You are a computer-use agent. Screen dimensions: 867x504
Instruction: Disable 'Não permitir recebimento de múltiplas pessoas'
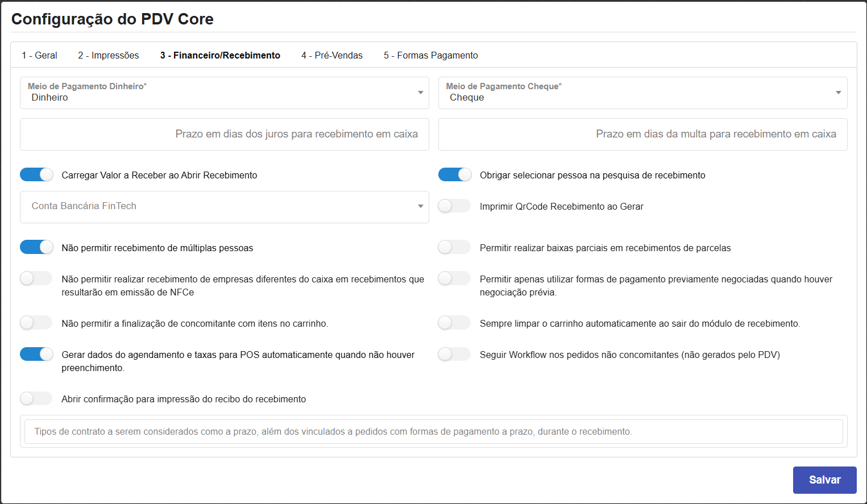(36, 247)
